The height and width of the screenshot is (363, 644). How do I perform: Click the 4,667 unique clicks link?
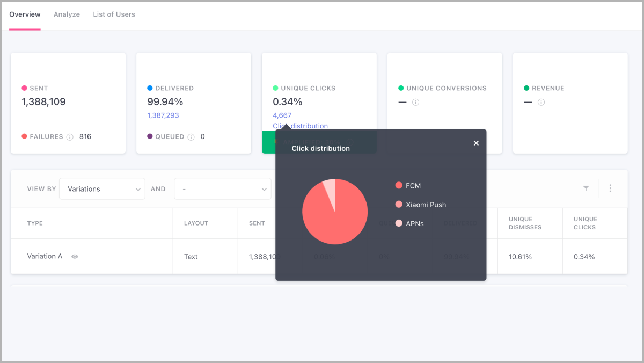tap(282, 115)
